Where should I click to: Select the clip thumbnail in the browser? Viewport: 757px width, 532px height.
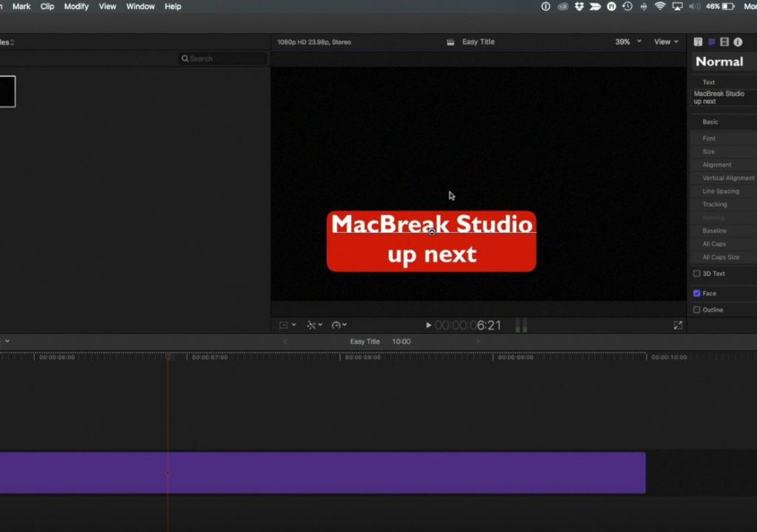coord(7,91)
